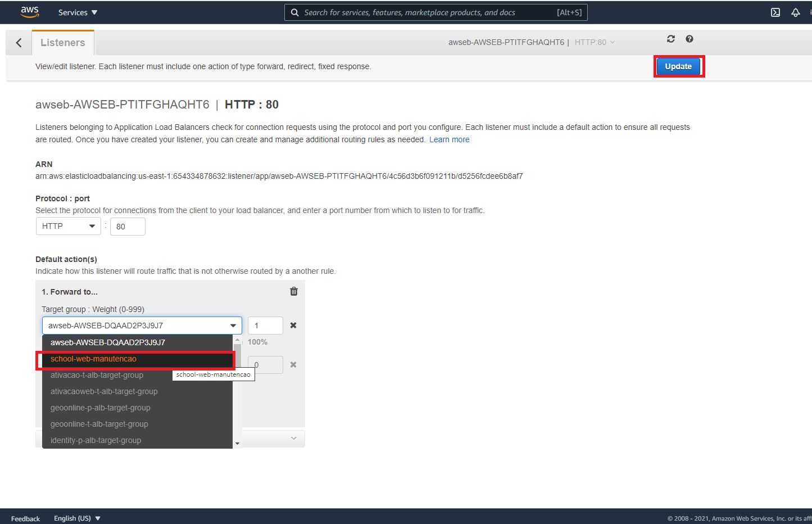Open the Services menu
This screenshot has width=812, height=524.
(x=78, y=12)
